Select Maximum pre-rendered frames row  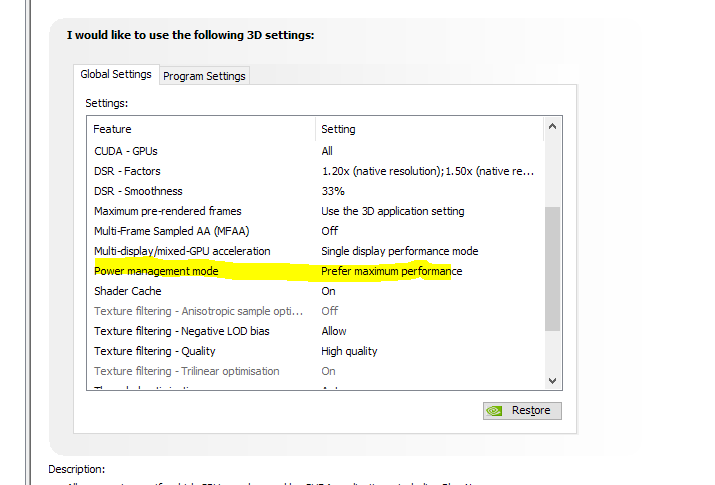tap(316, 211)
